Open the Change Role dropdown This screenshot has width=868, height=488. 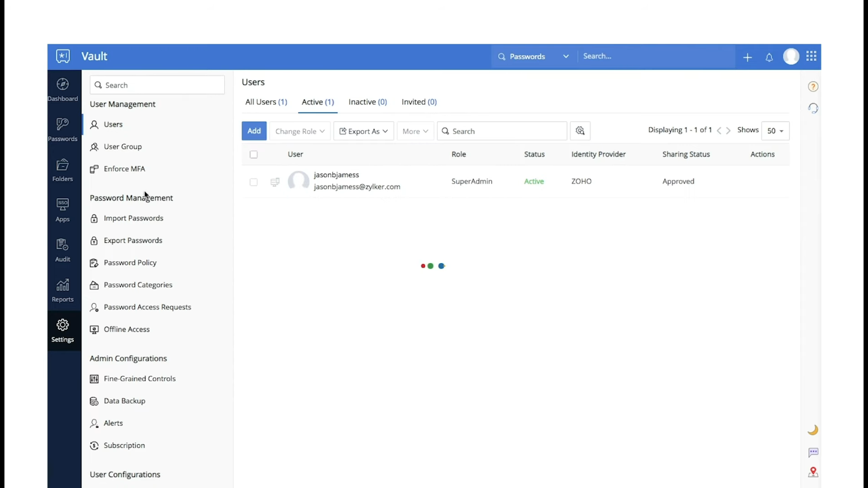pyautogui.click(x=299, y=131)
